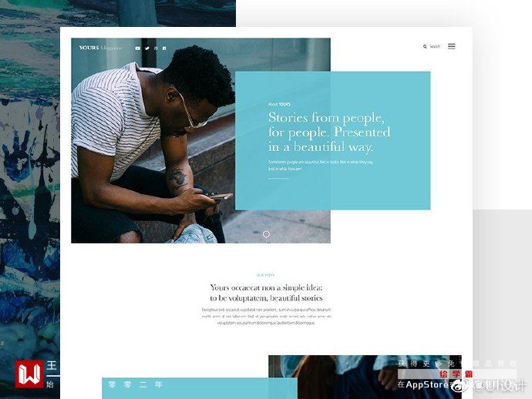The height and width of the screenshot is (399, 532).
Task: Open the LinkedIn social icon
Action: click(x=164, y=48)
